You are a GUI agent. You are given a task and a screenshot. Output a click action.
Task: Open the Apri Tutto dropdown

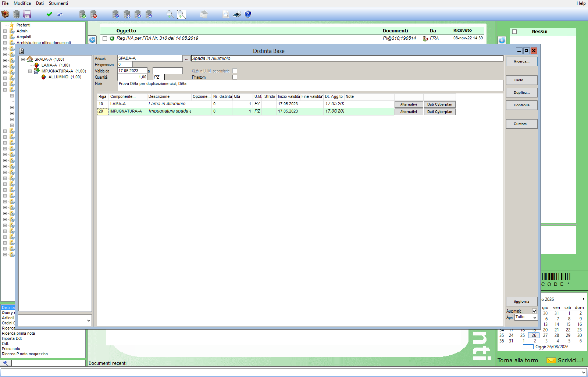[x=535, y=317]
